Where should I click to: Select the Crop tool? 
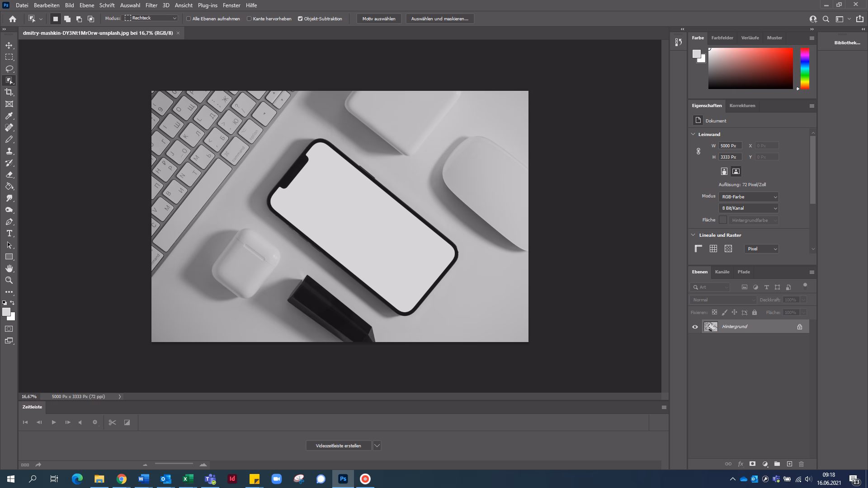[9, 92]
